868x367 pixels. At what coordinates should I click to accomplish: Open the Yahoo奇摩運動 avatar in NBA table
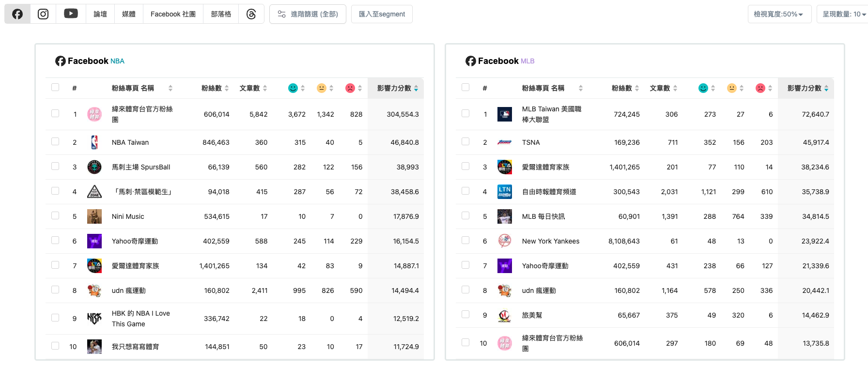point(94,241)
